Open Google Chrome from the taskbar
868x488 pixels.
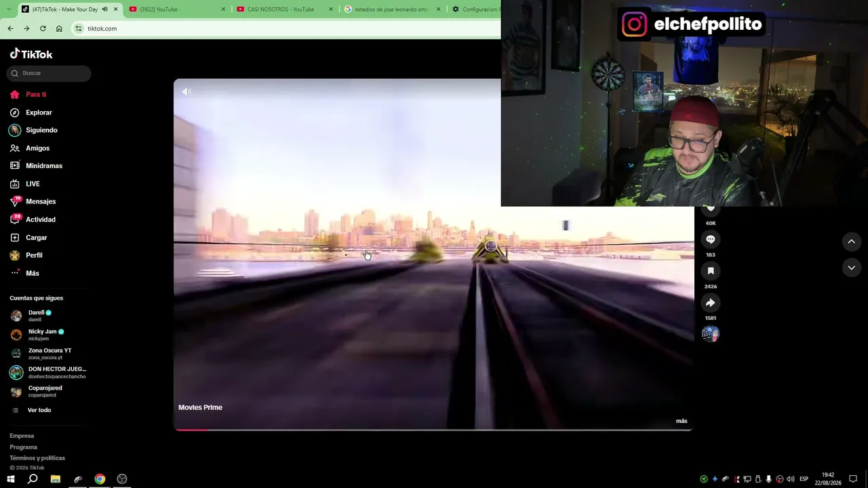pos(100,479)
